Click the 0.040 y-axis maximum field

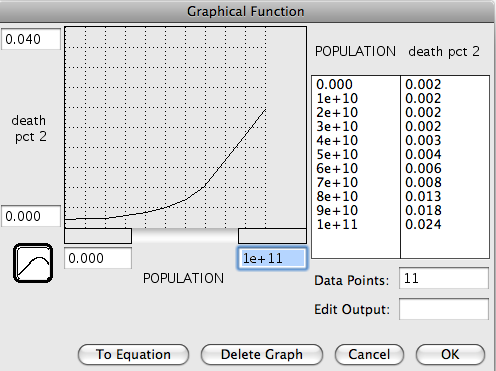[x=31, y=39]
